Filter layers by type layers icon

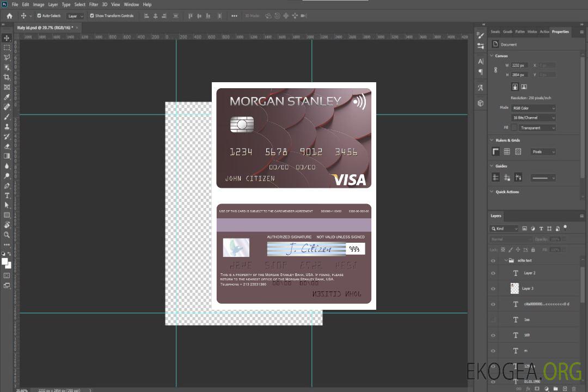click(541, 229)
